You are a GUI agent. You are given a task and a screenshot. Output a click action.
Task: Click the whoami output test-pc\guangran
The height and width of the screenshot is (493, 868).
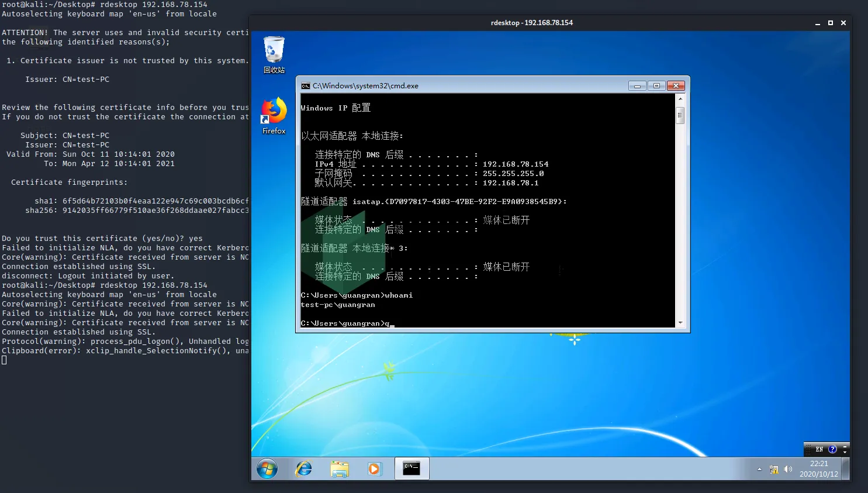click(338, 305)
